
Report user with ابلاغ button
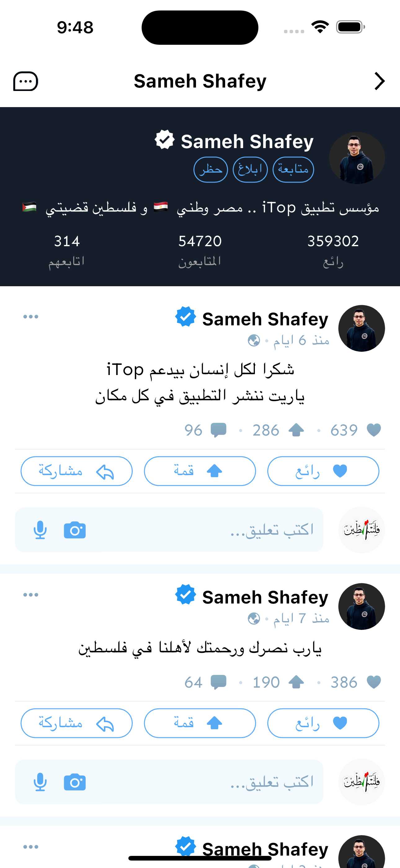(250, 170)
